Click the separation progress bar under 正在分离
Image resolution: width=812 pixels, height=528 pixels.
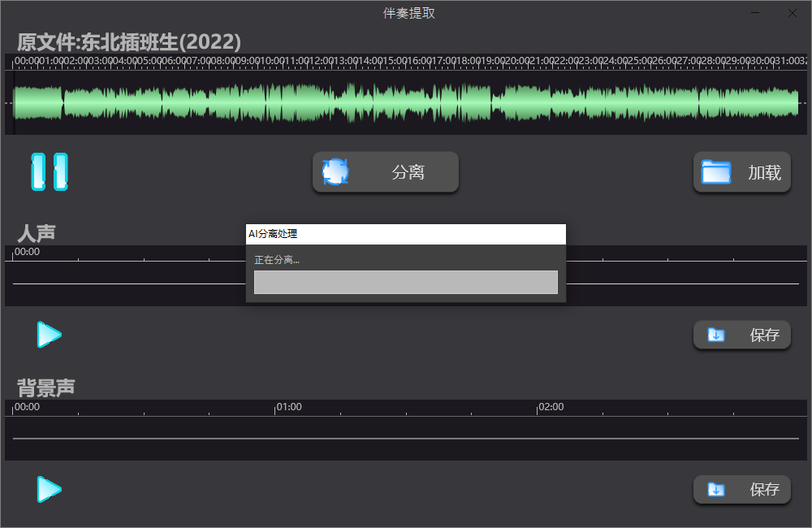click(405, 282)
